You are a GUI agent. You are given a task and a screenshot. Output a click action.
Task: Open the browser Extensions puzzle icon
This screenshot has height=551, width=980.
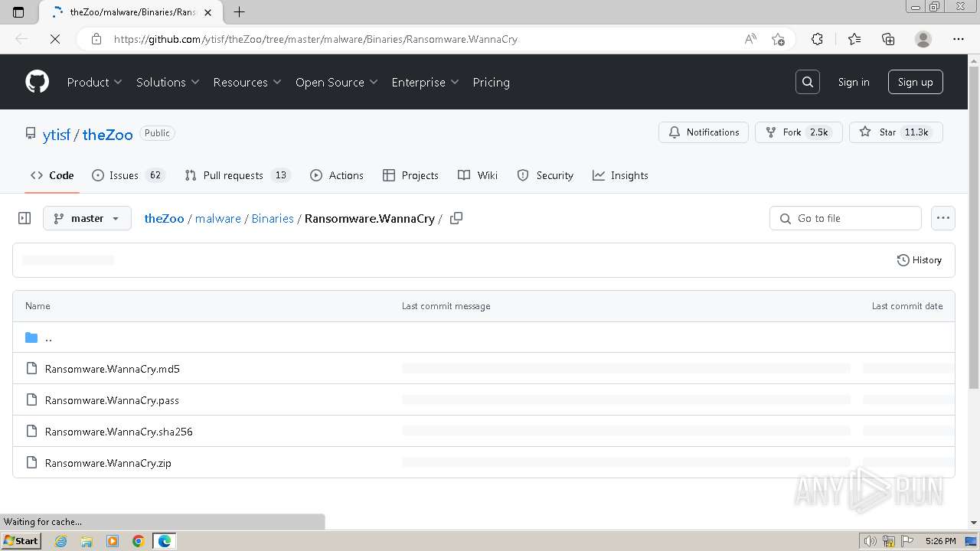pyautogui.click(x=817, y=39)
